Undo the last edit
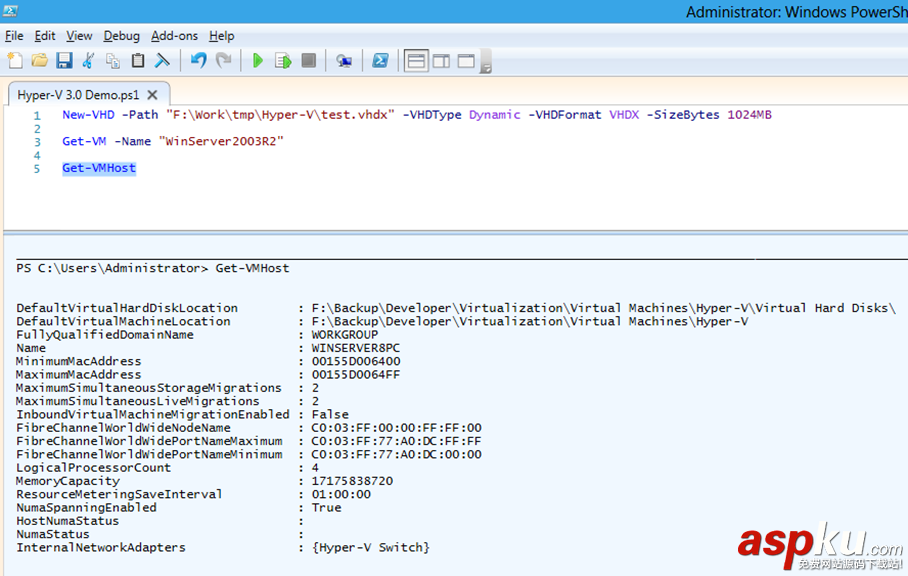 (x=198, y=61)
